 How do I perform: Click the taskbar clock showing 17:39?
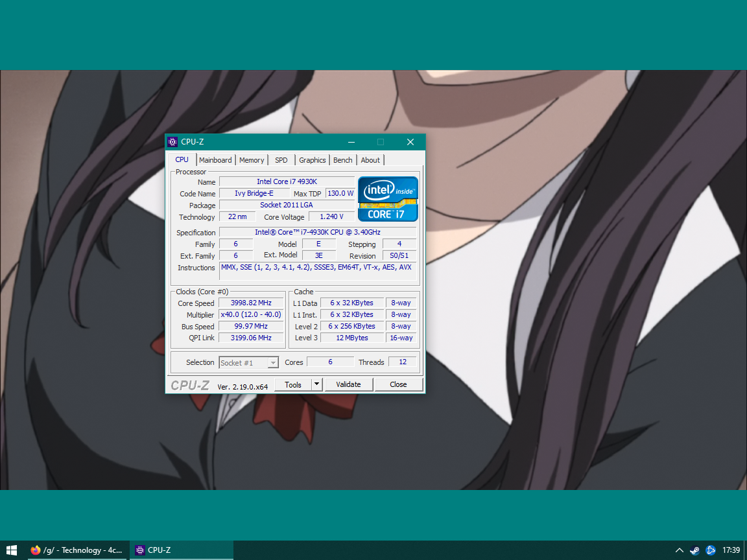[731, 550]
